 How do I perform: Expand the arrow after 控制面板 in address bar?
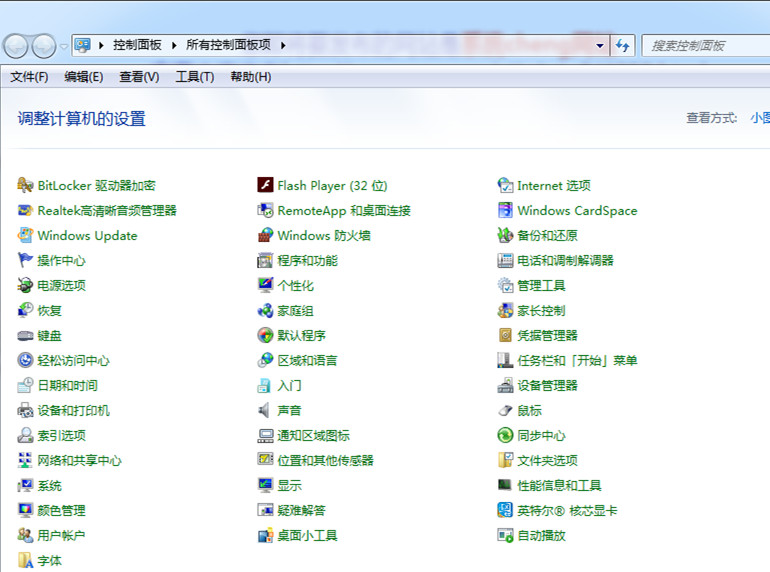[174, 46]
